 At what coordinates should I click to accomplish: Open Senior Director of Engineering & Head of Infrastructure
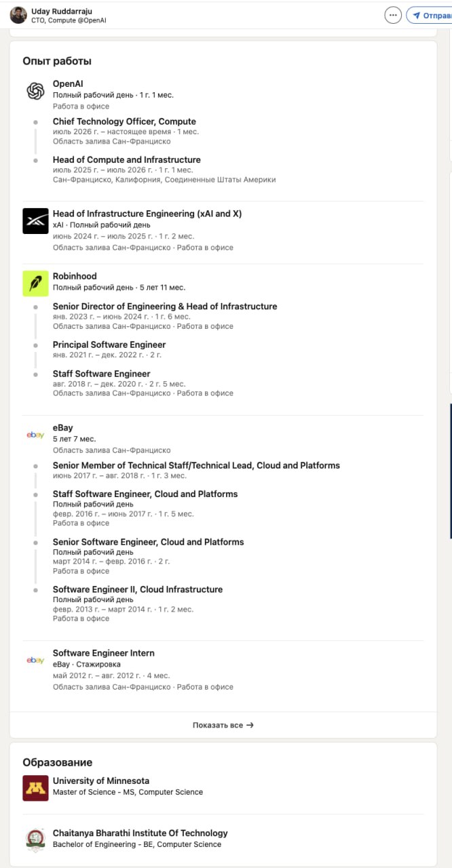coord(165,307)
